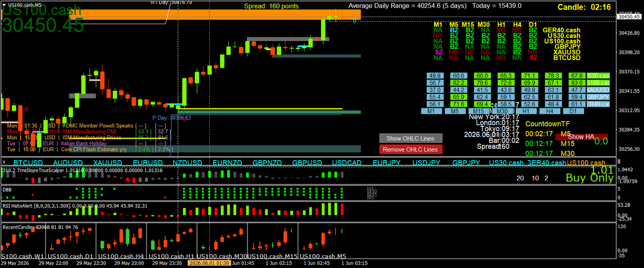
Task: Click yellow US30.cash in the zone dashboard
Action: click(x=563, y=36)
